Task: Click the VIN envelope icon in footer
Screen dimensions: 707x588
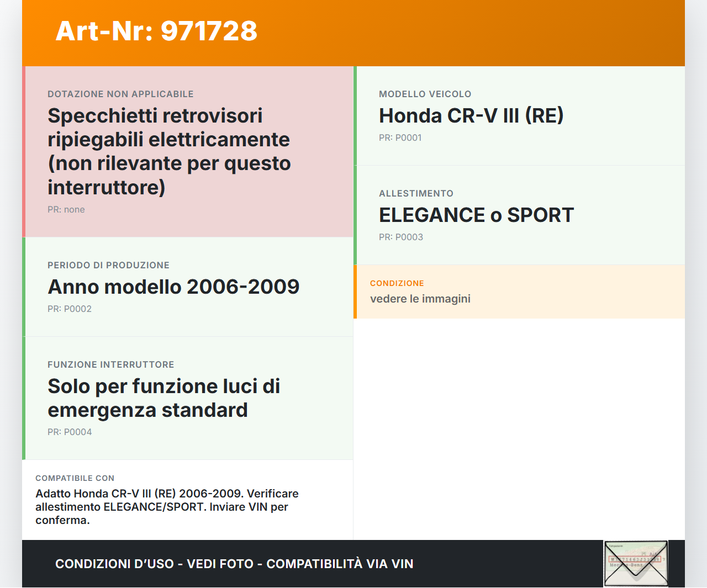Action: tap(636, 563)
